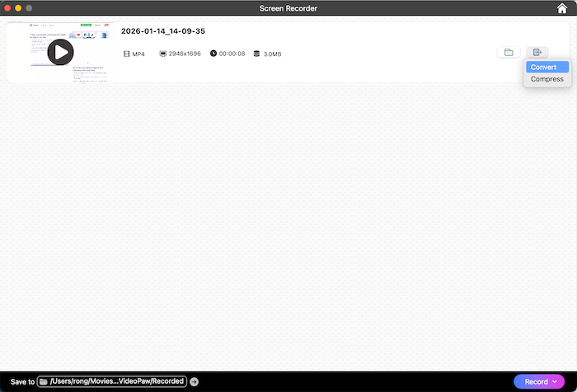Click the database file size icon

pos(256,54)
